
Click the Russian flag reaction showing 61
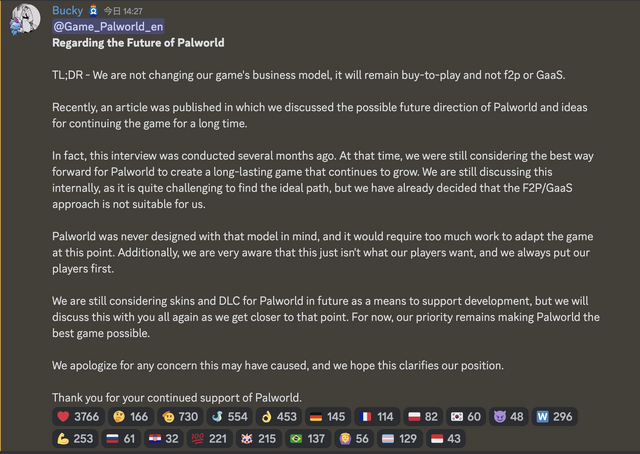[x=121, y=438]
